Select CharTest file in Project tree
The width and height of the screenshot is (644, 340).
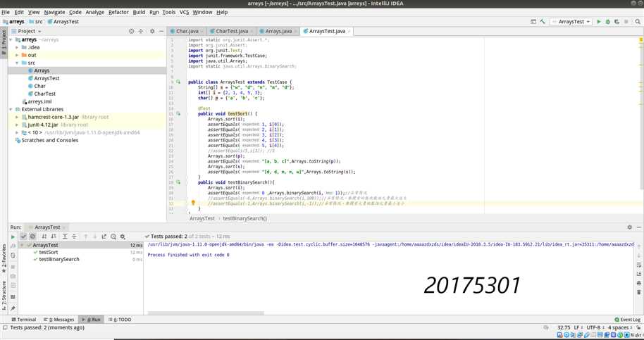tap(45, 94)
